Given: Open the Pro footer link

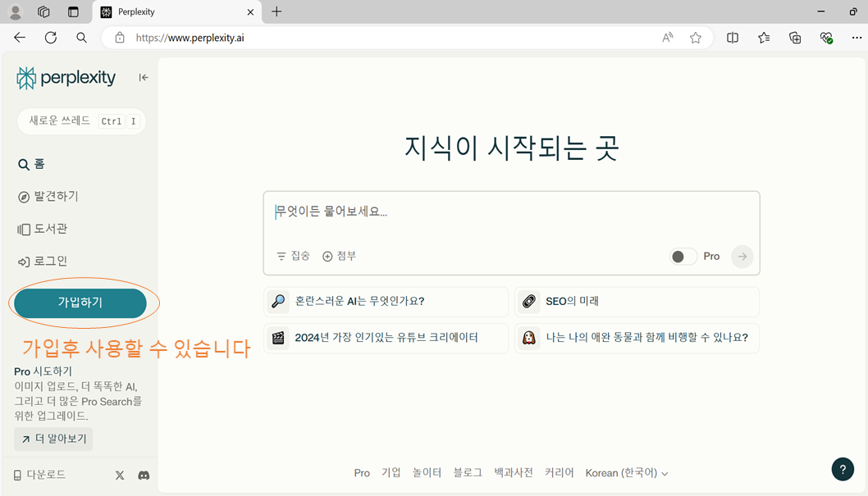Looking at the screenshot, I should point(362,473).
